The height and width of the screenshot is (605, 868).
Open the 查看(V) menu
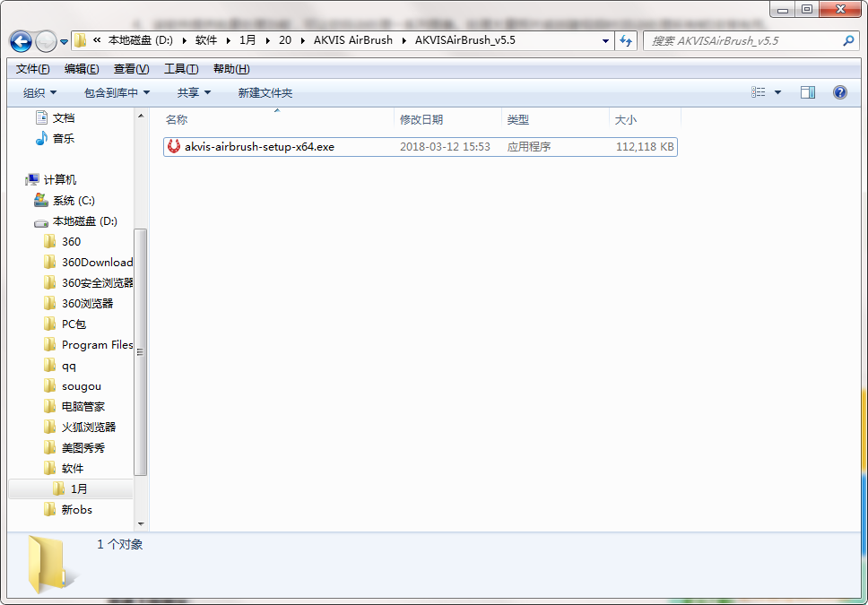(x=131, y=69)
